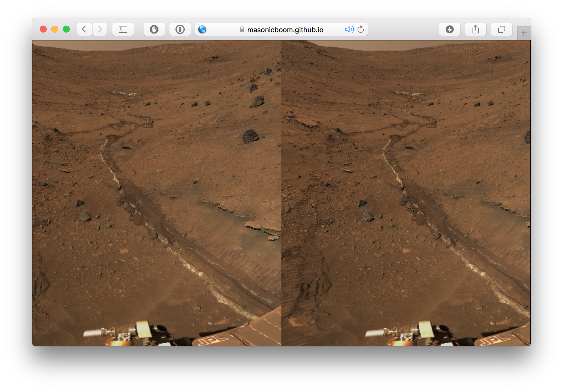Mute audio using the speaker icon
This screenshot has width=563, height=392.
pos(349,29)
